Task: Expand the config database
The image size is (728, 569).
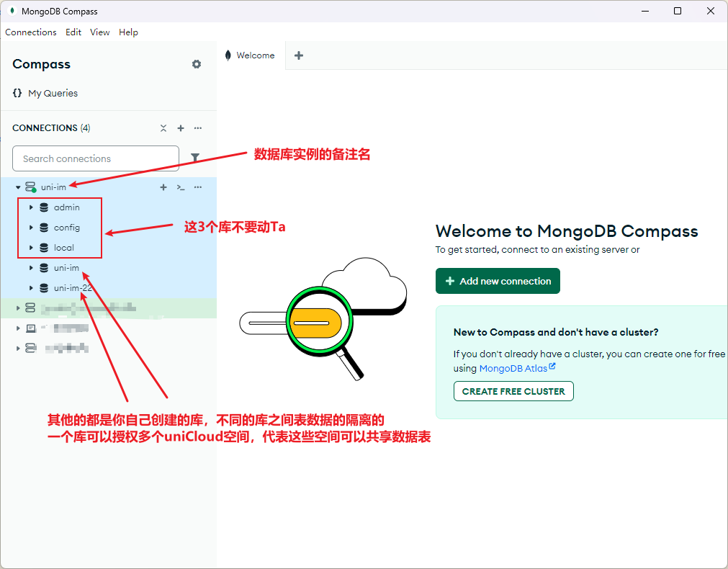Action: [x=31, y=228]
